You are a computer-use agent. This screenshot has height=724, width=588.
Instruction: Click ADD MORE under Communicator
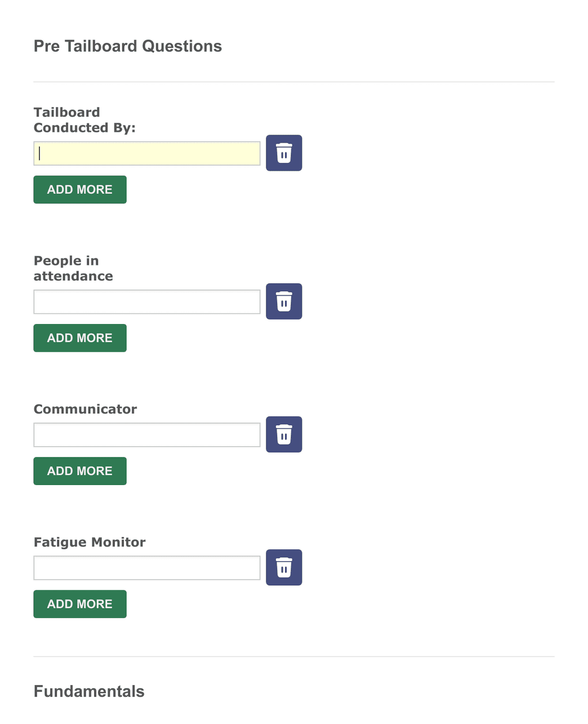point(79,470)
